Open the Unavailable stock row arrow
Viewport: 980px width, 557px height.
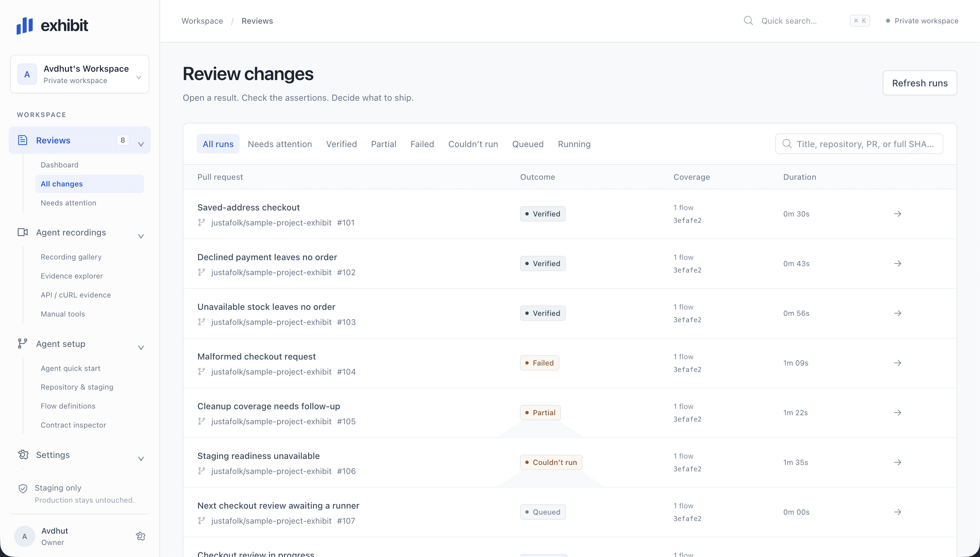click(x=897, y=313)
